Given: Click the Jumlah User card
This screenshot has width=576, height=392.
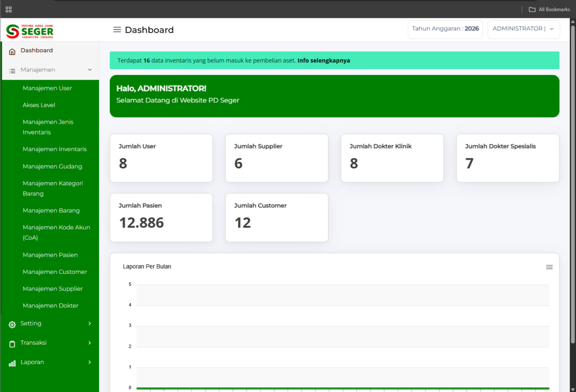Looking at the screenshot, I should pos(161,158).
